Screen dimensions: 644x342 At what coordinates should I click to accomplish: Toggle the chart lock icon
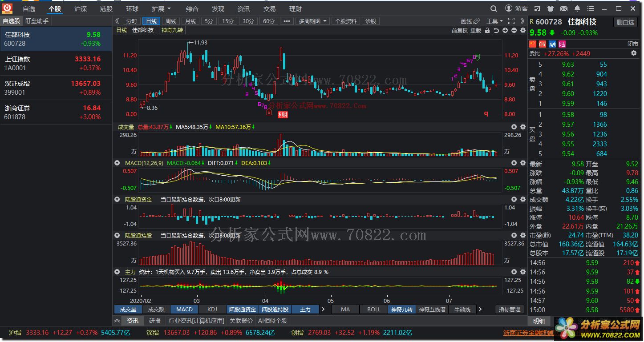pos(487,30)
